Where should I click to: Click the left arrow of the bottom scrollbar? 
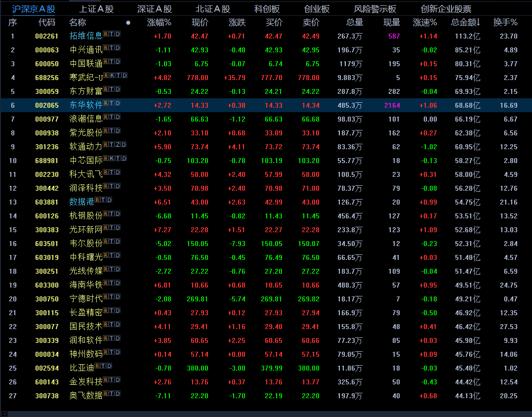point(4,414)
